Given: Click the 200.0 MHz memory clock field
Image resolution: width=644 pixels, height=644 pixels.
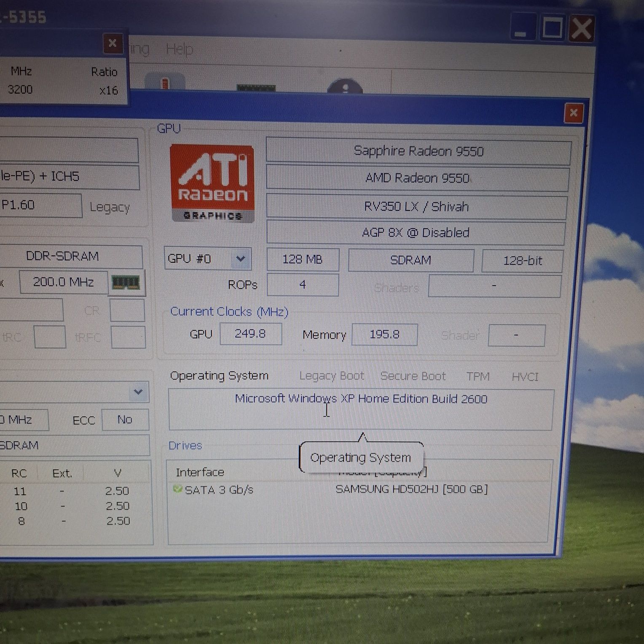Looking at the screenshot, I should tap(63, 282).
